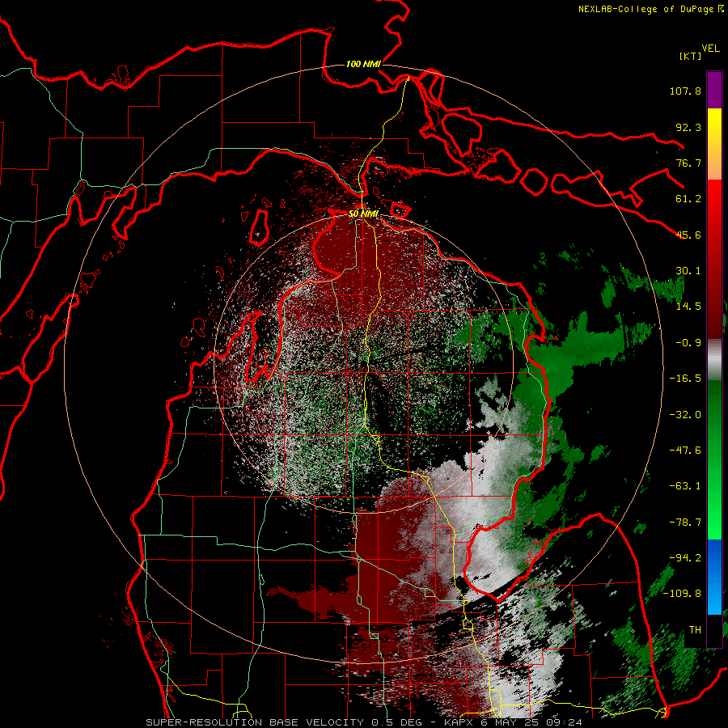This screenshot has height=728, width=728.
Task: Select the 14.5 legend value
Action: coord(688,307)
